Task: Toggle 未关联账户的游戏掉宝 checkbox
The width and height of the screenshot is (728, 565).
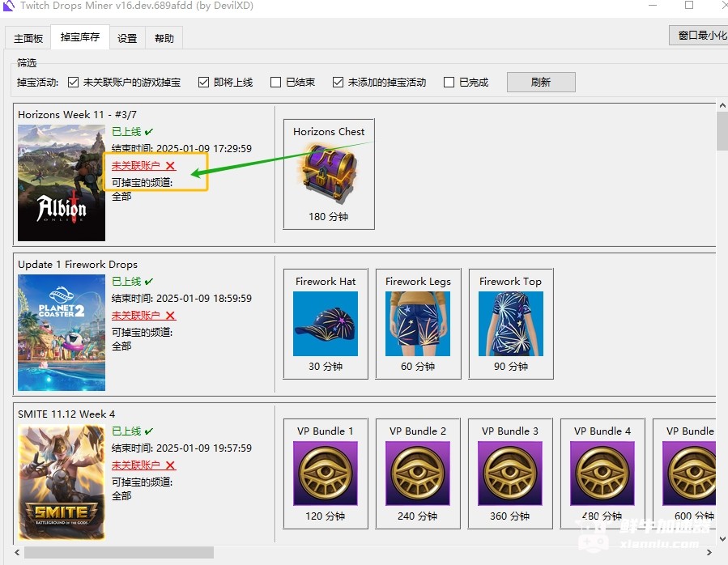Action: (73, 83)
